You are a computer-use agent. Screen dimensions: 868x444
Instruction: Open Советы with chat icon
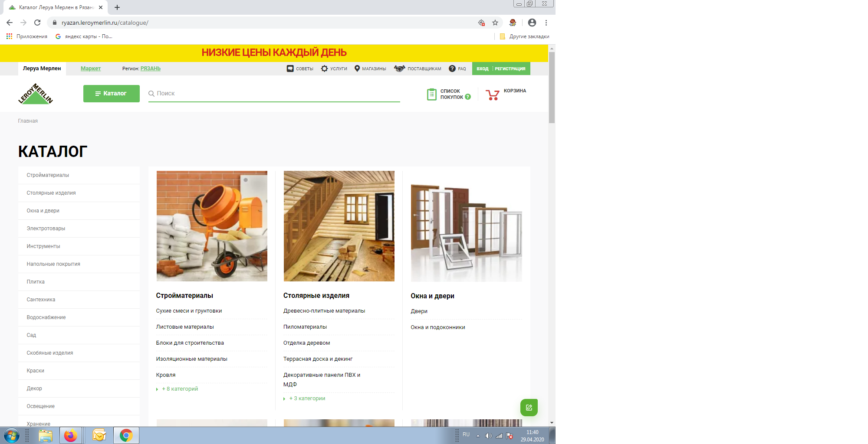click(300, 69)
